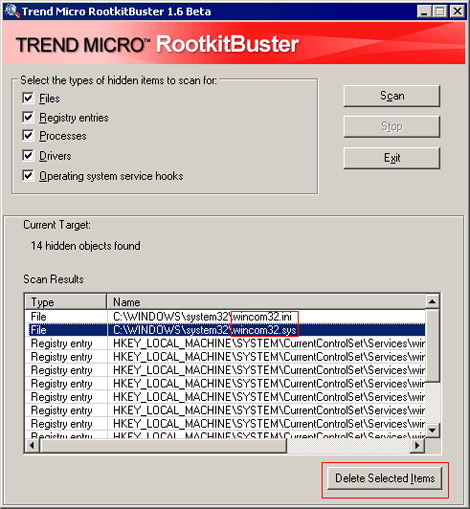Click the horizontal scroll right arrow
The height and width of the screenshot is (509, 470).
[417, 445]
